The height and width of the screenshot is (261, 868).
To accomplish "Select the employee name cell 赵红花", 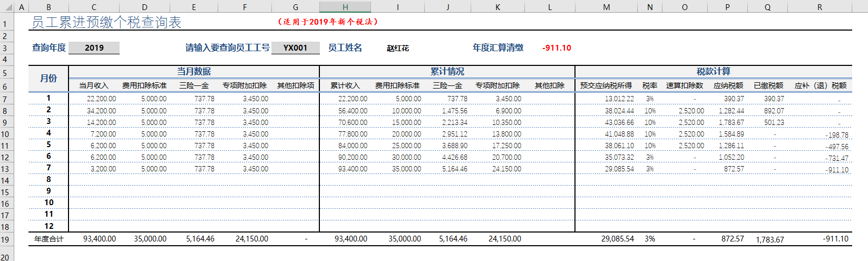I will [397, 48].
